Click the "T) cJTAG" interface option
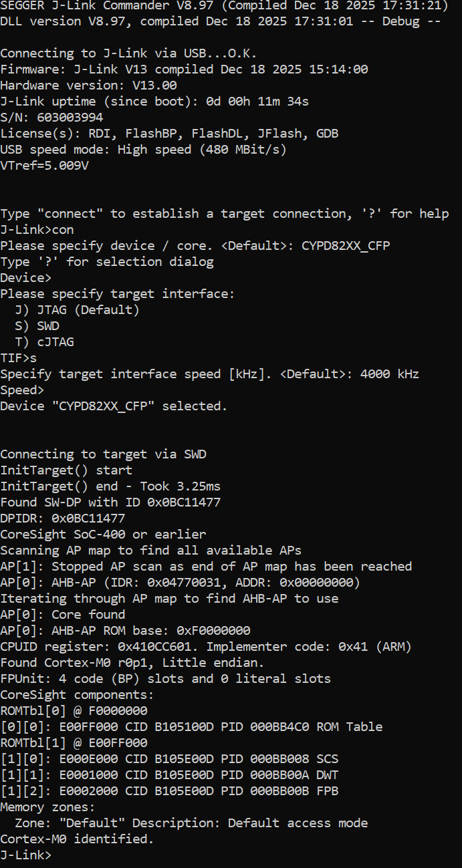Screen dimensions: 462x868 pyautogui.click(x=44, y=342)
